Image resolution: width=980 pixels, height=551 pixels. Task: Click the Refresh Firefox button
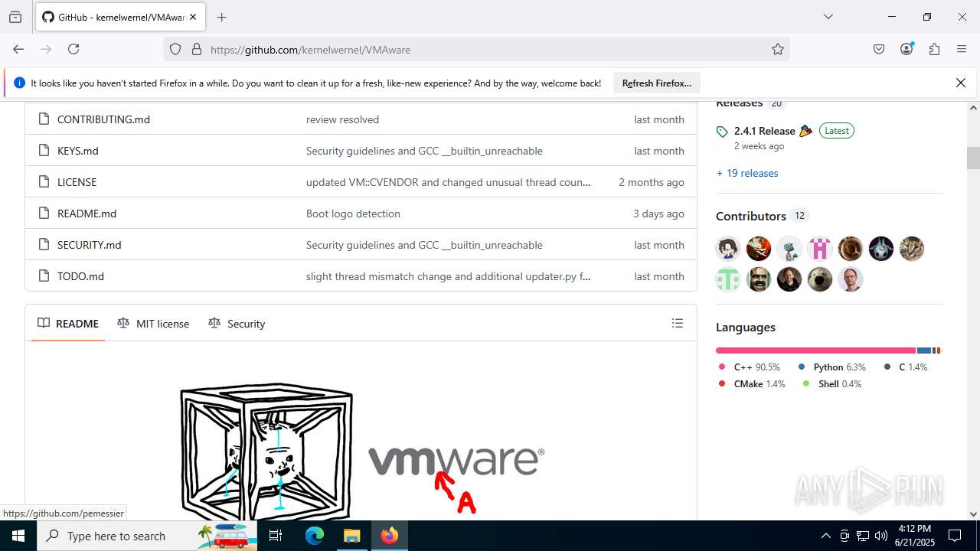coord(657,83)
